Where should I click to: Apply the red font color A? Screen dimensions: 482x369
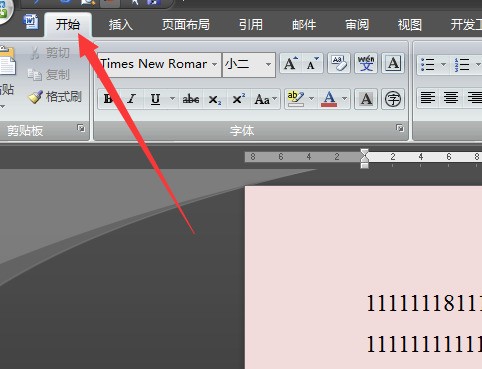tap(329, 99)
